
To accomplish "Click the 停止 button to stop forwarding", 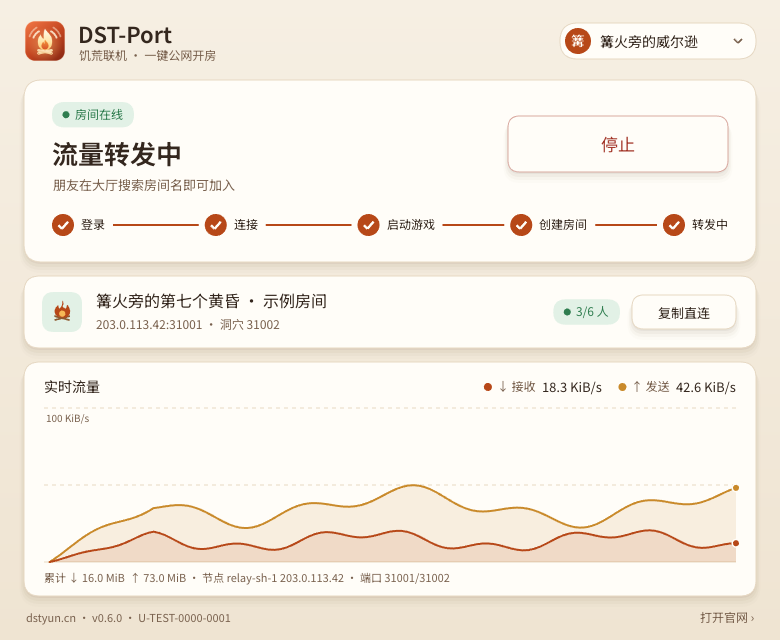I will click(x=618, y=144).
